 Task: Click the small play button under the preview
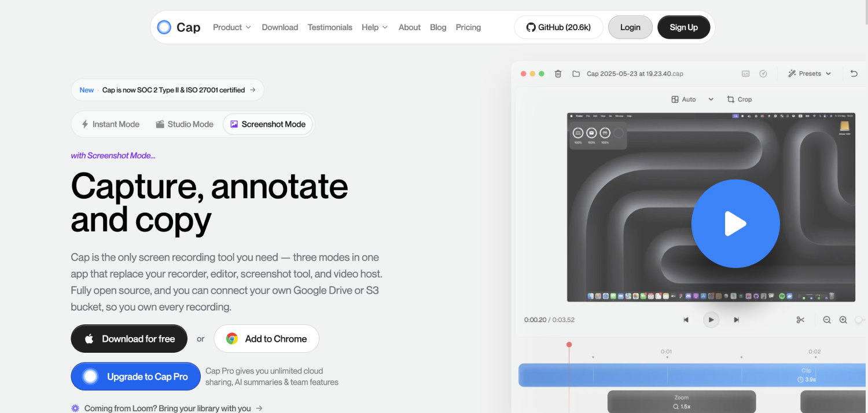point(711,320)
